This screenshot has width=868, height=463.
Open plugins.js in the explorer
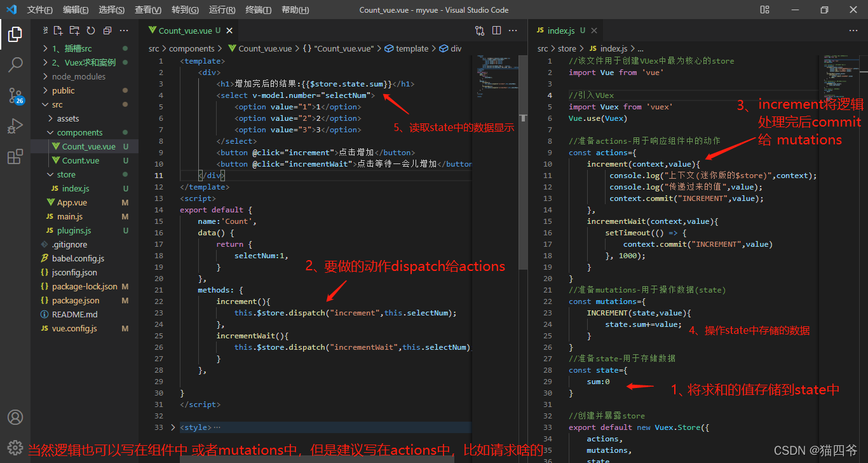(85, 230)
